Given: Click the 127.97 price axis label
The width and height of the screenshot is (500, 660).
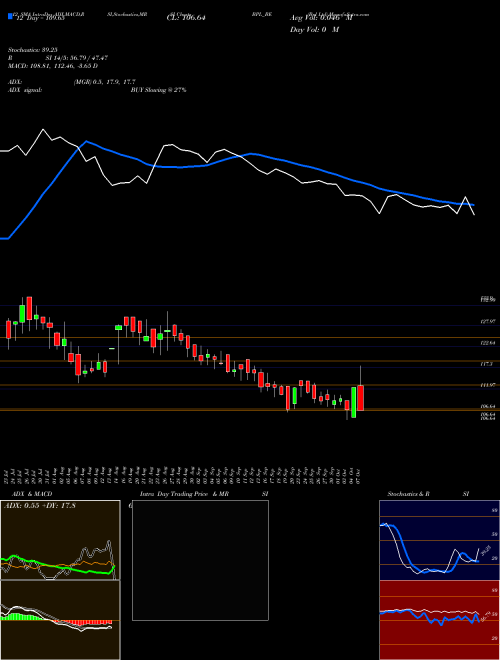Looking at the screenshot, I should (x=488, y=322).
